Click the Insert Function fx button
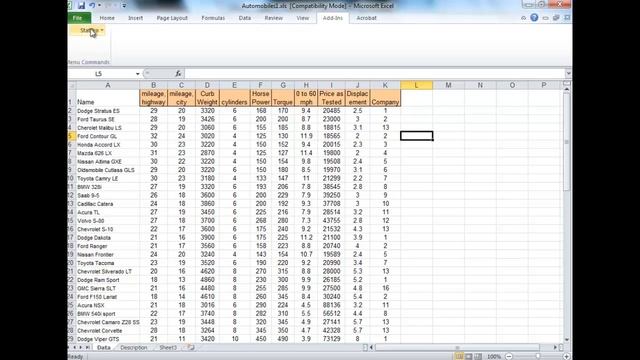 (178, 74)
